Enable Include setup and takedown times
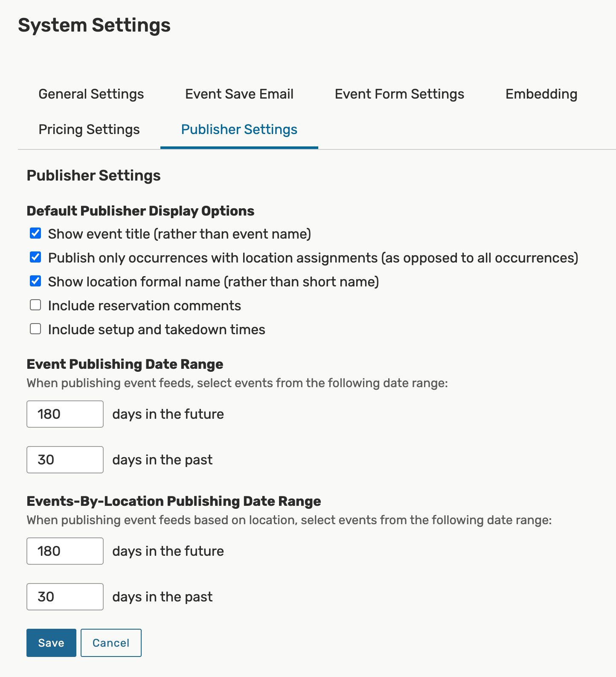 (x=35, y=329)
